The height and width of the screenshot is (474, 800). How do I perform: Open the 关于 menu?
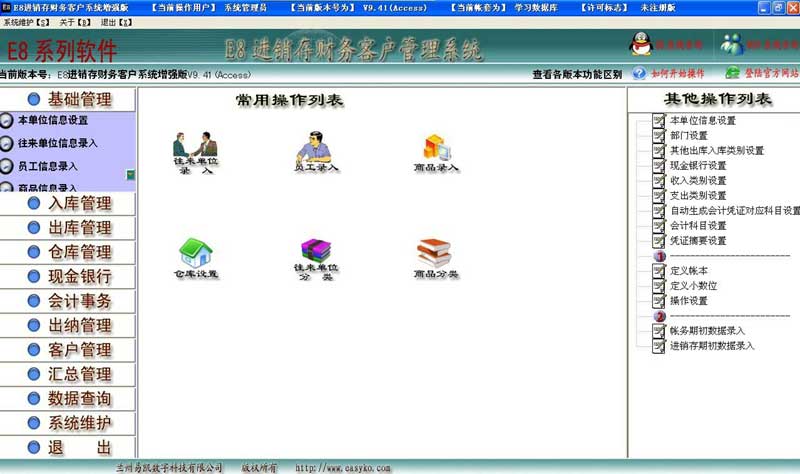point(75,22)
